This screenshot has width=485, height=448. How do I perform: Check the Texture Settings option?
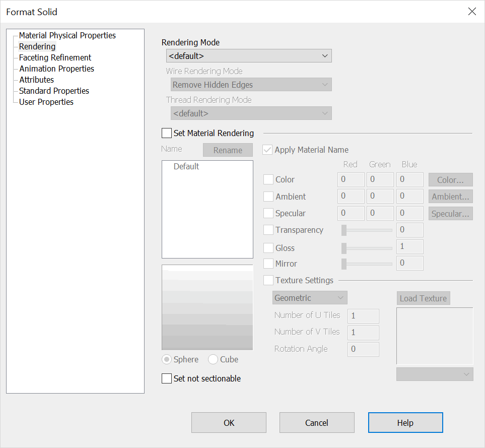pos(268,280)
